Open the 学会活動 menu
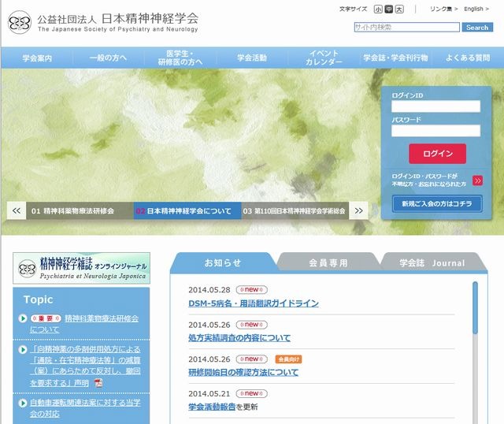This screenshot has height=424, width=504. 252,58
